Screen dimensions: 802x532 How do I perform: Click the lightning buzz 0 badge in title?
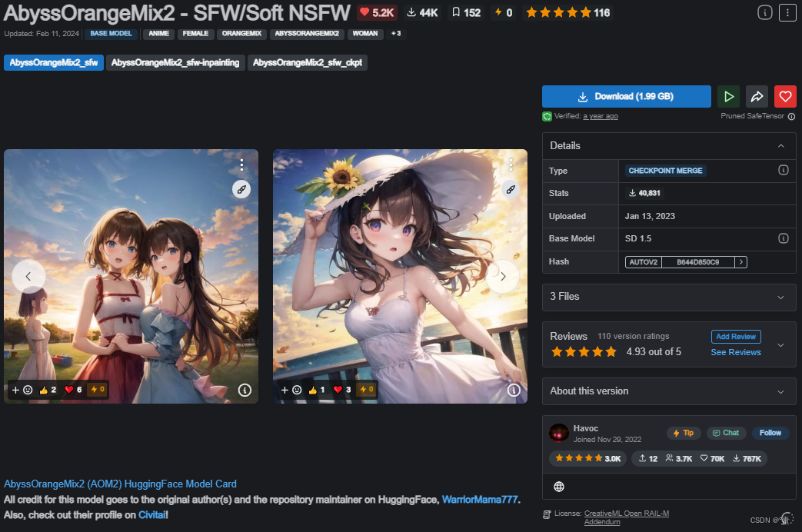(504, 12)
